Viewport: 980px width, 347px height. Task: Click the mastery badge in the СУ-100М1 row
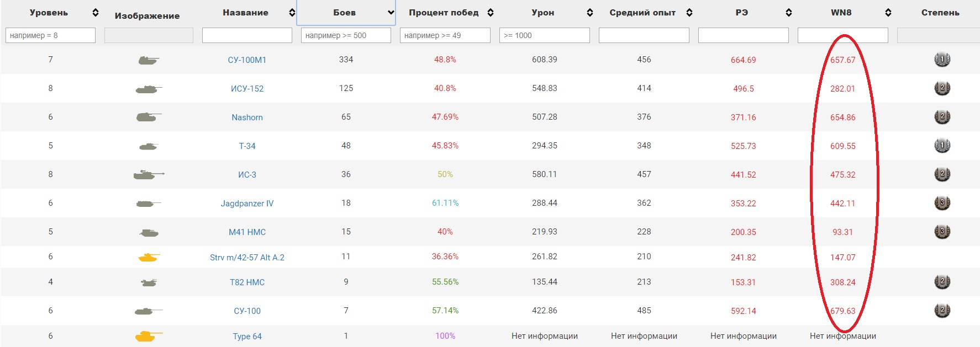pos(942,60)
